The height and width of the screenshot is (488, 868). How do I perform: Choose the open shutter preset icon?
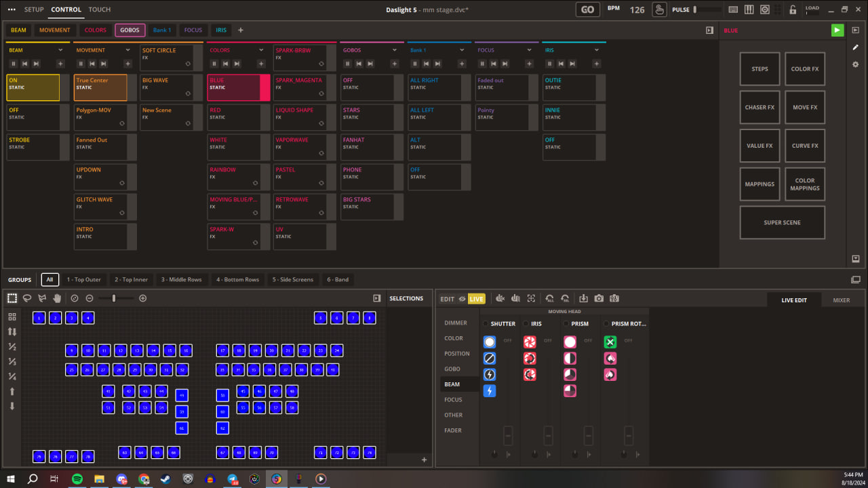coord(490,342)
